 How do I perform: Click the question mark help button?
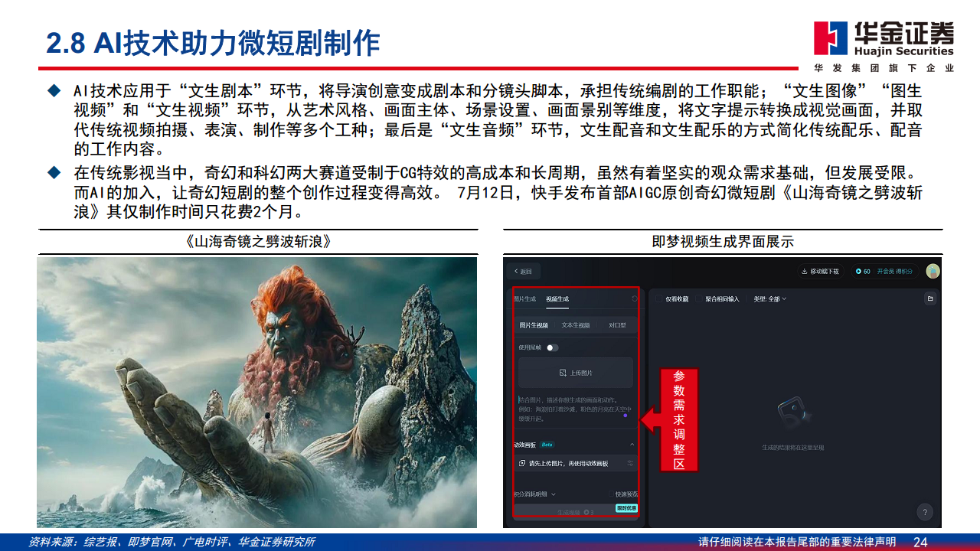pos(926,513)
